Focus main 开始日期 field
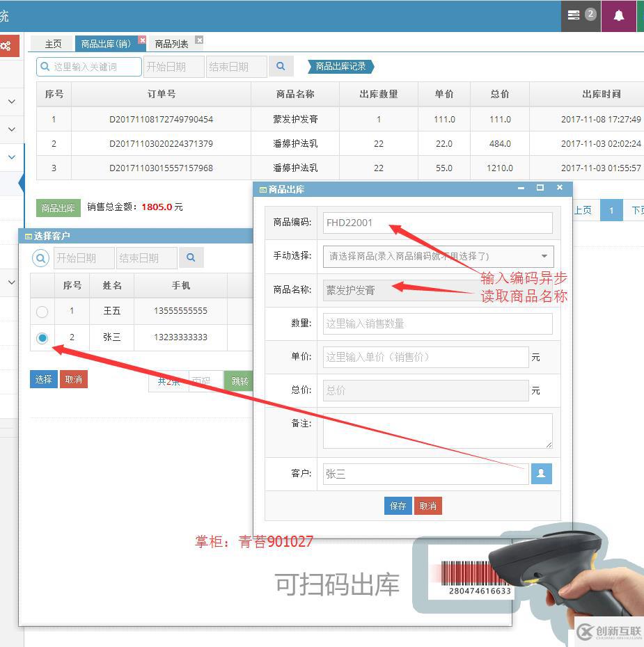644x647 pixels. pos(174,66)
